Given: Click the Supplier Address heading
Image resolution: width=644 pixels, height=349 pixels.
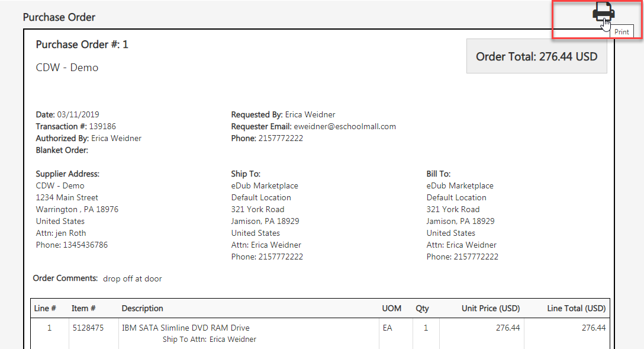Looking at the screenshot, I should coord(67,174).
